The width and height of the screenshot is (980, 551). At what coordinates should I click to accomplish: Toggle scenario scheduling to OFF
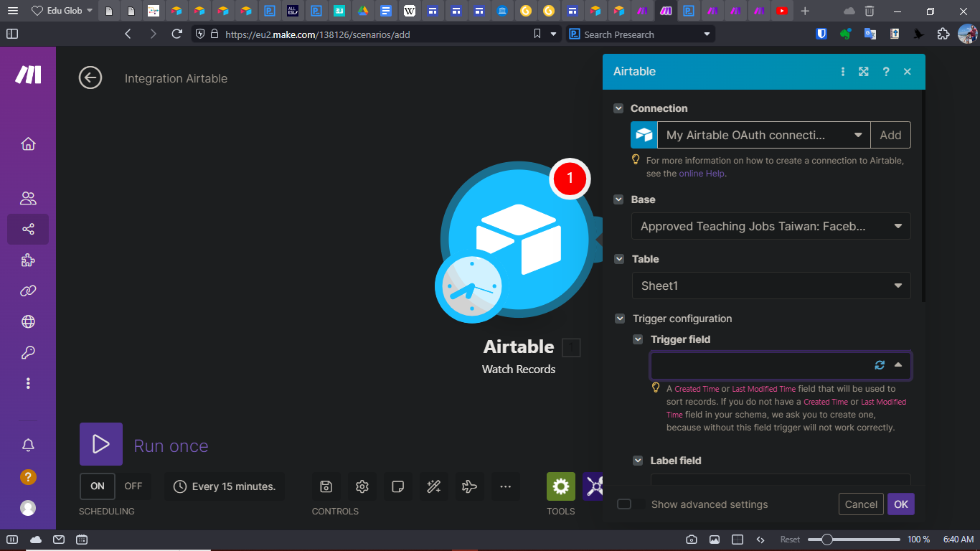[x=133, y=486]
